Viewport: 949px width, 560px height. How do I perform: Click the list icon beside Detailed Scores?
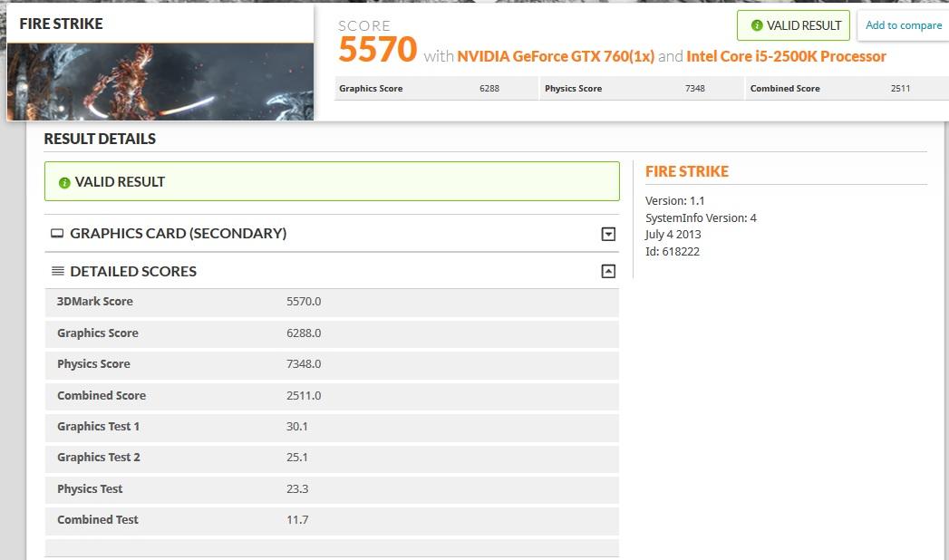pos(57,271)
